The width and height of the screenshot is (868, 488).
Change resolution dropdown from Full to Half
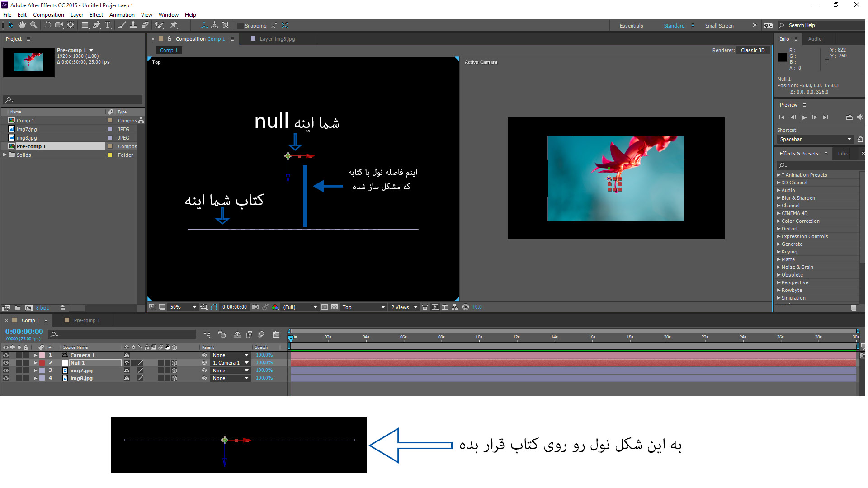coord(299,307)
